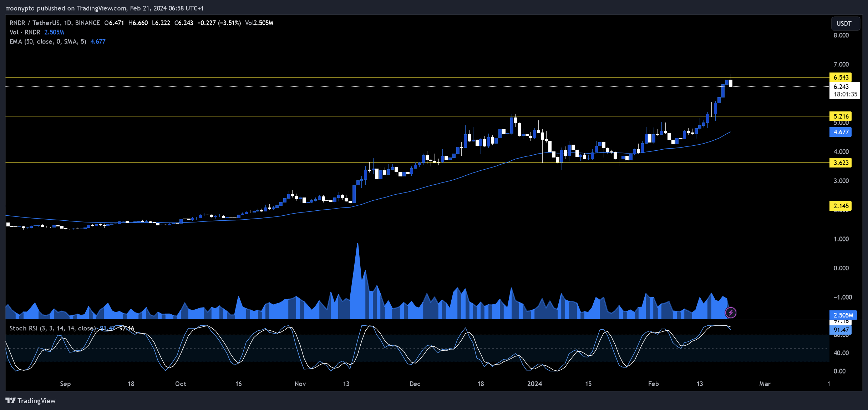
Task: Click the Nov date label on time axis
Action: [300, 384]
